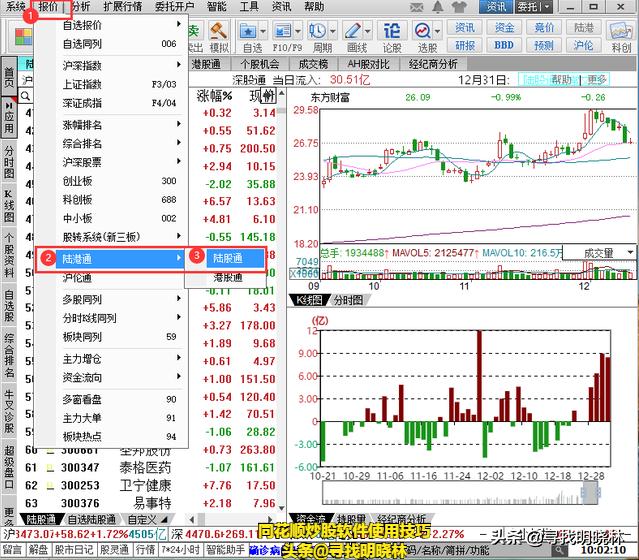This screenshot has height=560, width=639.
Task: Click the mail envelope icon in title bar
Action: click(416, 7)
